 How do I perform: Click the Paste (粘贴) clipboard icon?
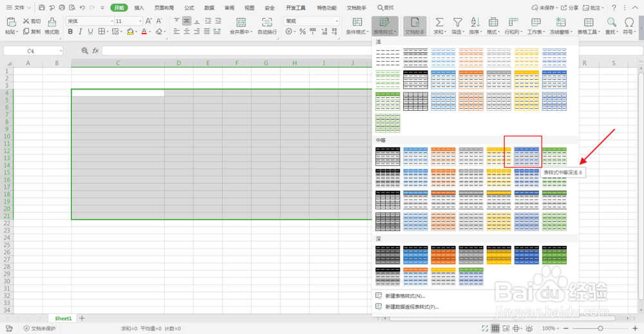point(12,22)
